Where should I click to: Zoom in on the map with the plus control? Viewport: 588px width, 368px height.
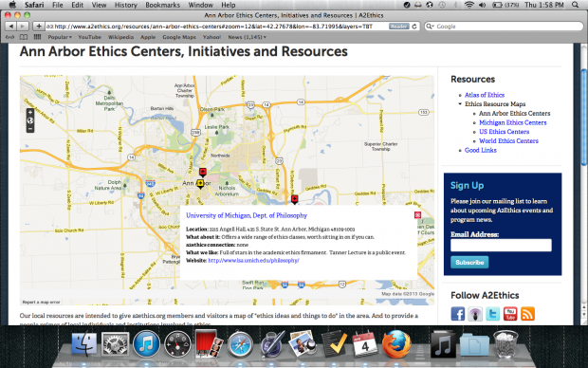coord(30,112)
